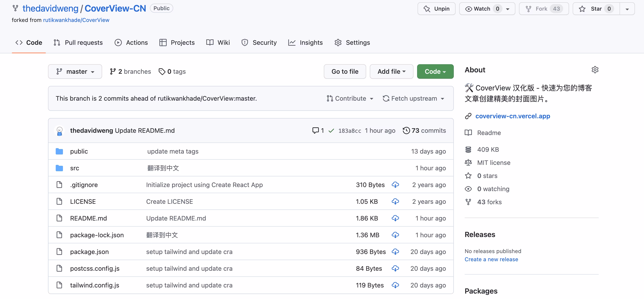The image size is (644, 299).
Task: Open the Watch notifications dropdown
Action: [x=487, y=9]
